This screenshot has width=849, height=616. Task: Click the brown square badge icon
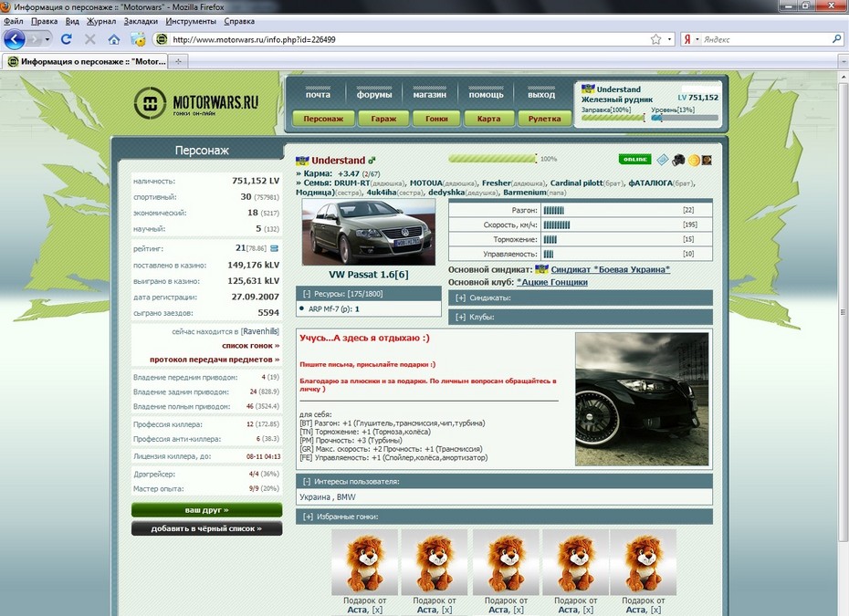(707, 161)
